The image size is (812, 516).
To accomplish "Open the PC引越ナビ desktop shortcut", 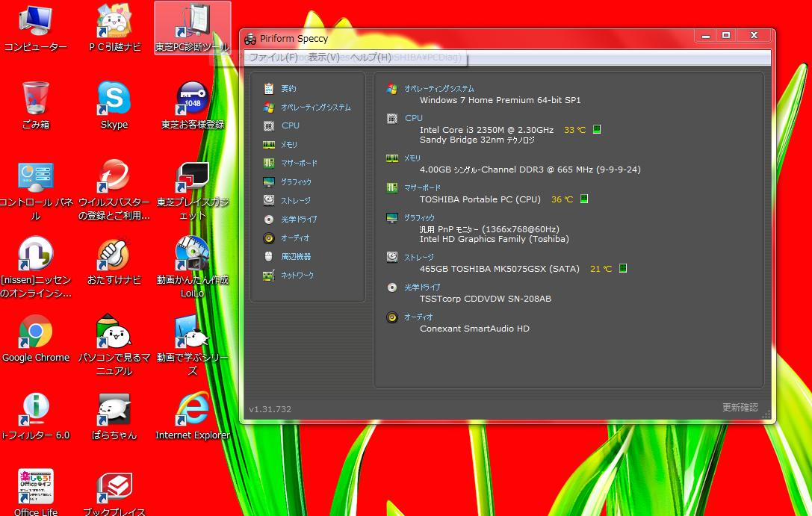I will 114,29.
